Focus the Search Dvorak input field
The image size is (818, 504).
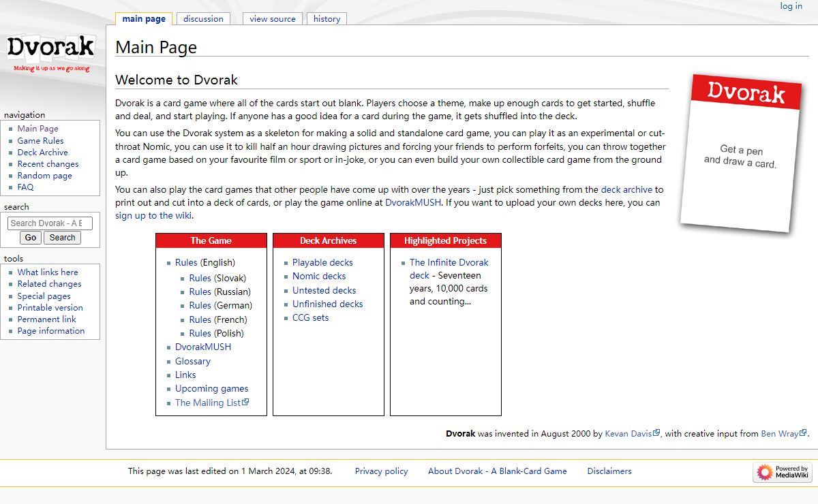(50, 223)
